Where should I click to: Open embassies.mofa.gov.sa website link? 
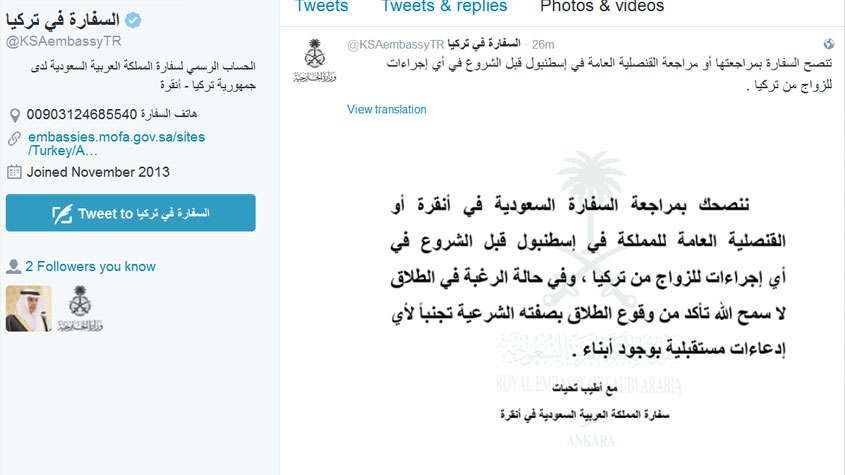pos(116,143)
